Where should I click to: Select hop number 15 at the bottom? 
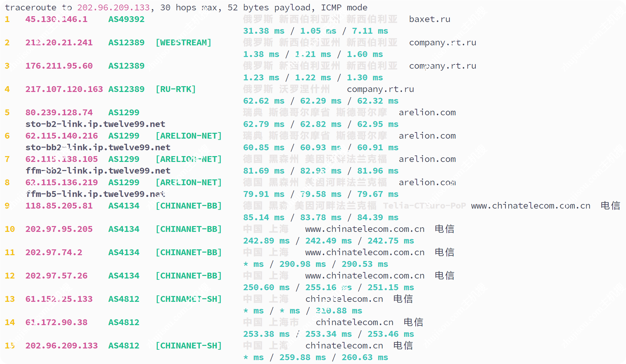tap(9, 346)
